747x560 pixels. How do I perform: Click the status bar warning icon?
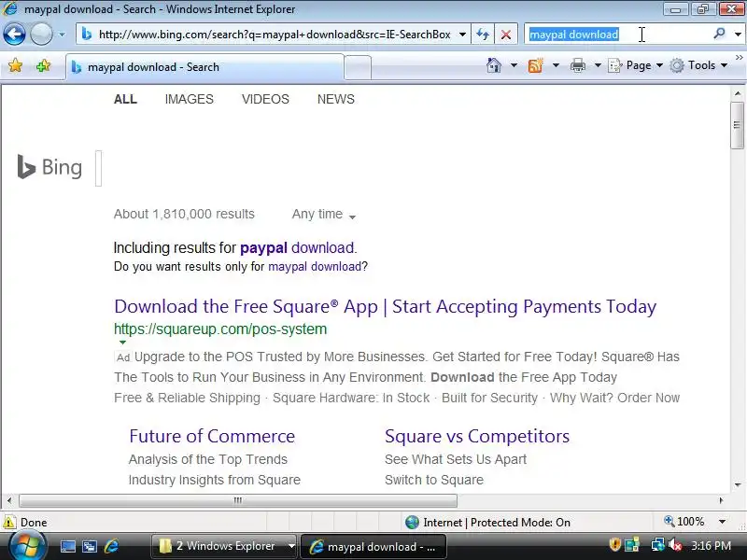[9, 522]
